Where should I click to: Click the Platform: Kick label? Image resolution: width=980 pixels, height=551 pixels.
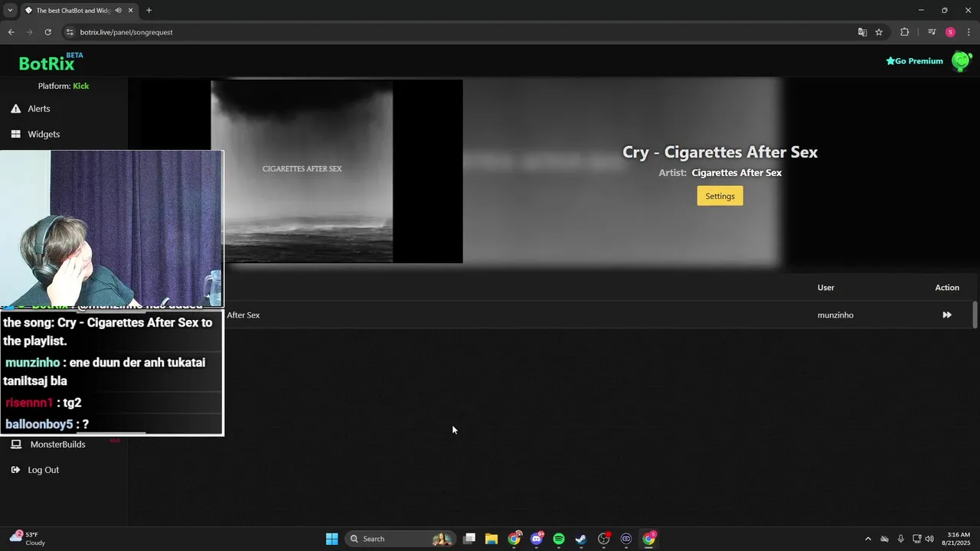(x=64, y=86)
